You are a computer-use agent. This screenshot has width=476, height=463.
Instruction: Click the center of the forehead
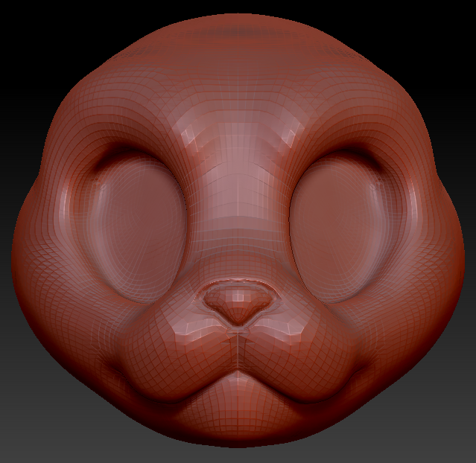tap(238, 112)
